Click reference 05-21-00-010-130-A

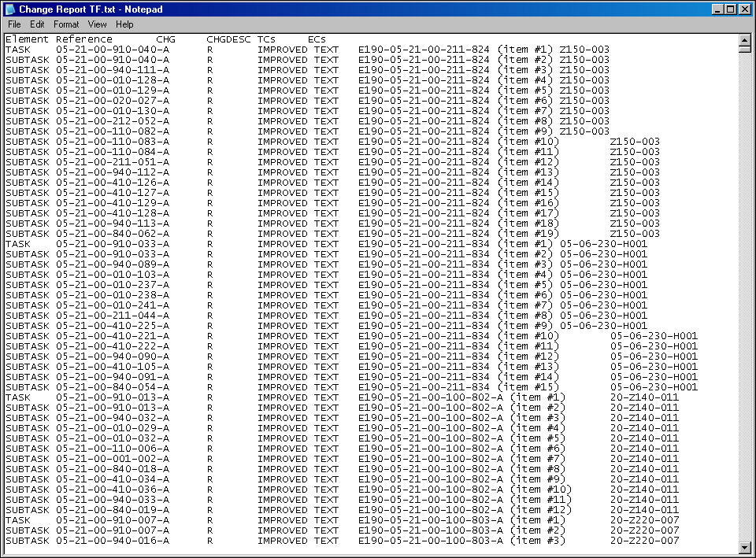click(113, 111)
